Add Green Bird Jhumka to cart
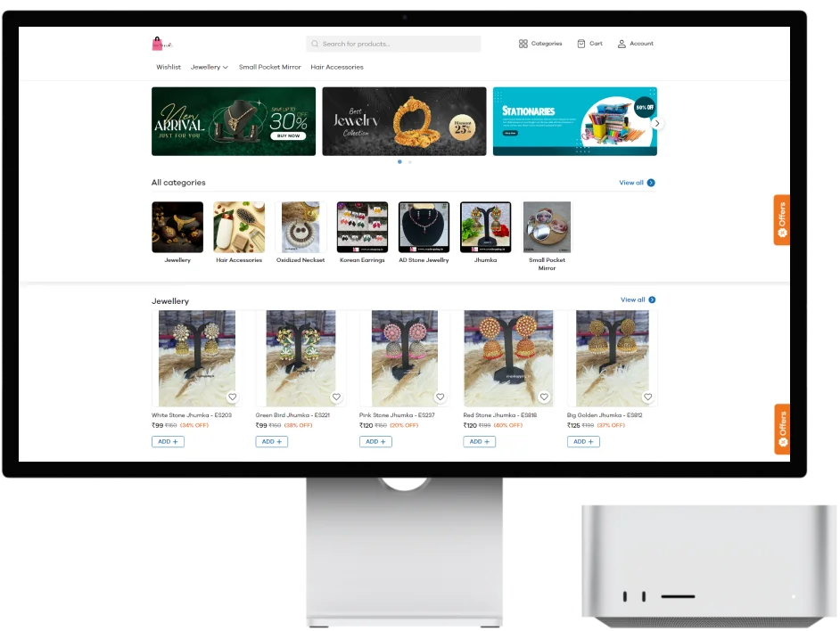840x631 pixels. (271, 441)
